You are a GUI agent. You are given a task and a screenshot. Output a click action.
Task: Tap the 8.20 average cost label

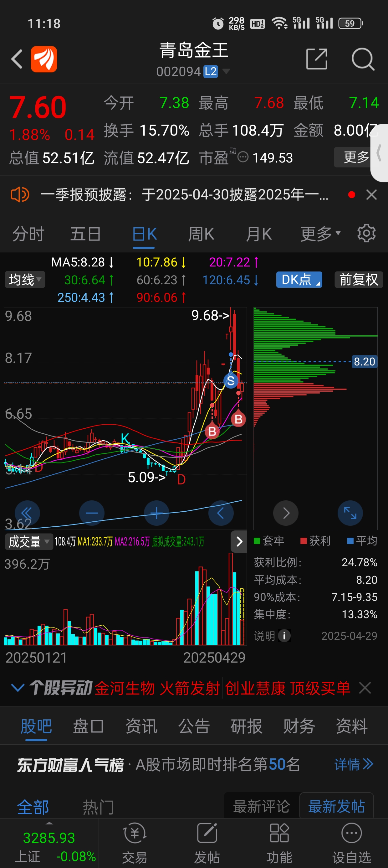[365, 362]
